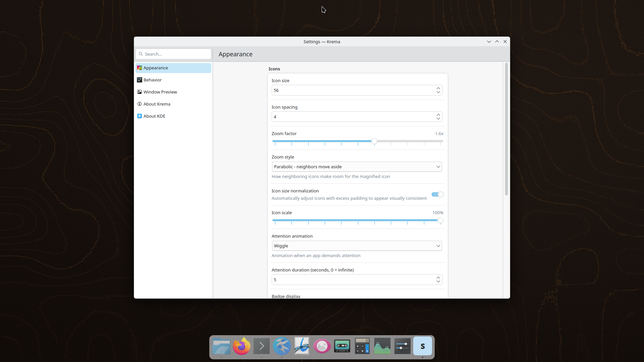Launch Firefox from the dock
The image size is (644, 362).
tap(241, 346)
